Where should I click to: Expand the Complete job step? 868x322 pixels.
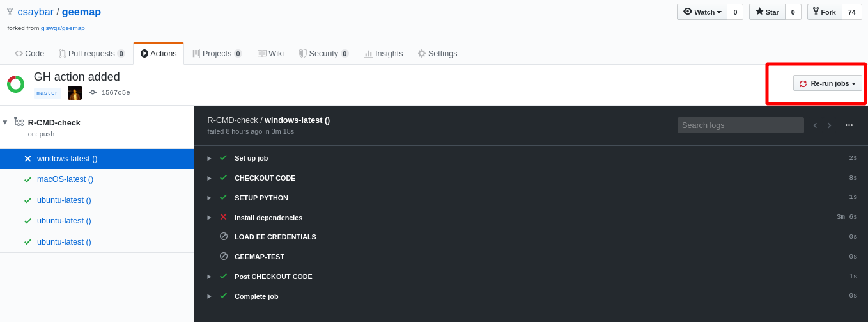(x=209, y=296)
